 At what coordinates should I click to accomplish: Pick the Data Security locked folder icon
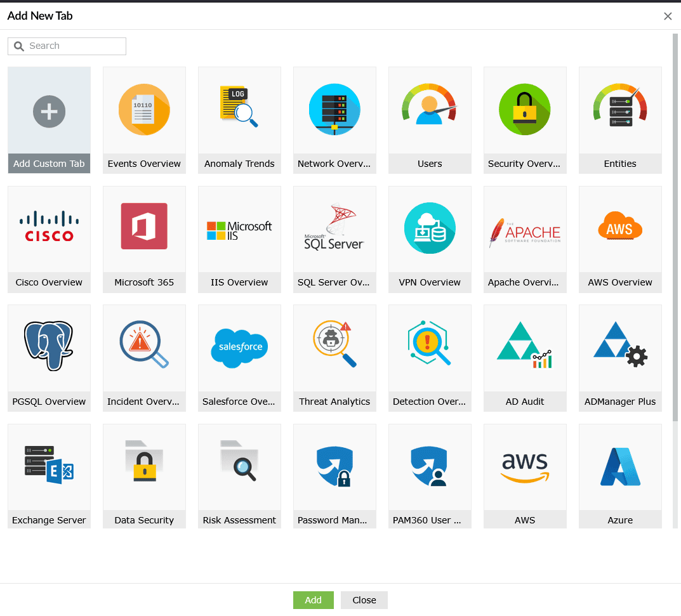(144, 461)
